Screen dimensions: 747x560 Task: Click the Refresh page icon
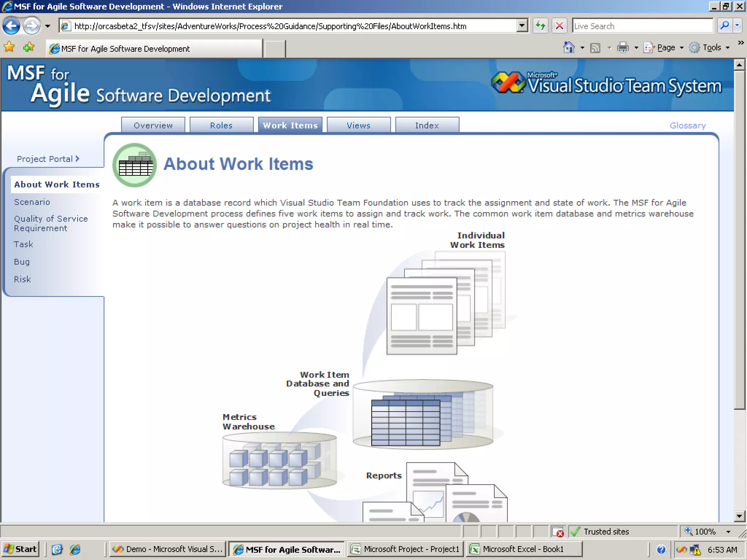tap(540, 26)
